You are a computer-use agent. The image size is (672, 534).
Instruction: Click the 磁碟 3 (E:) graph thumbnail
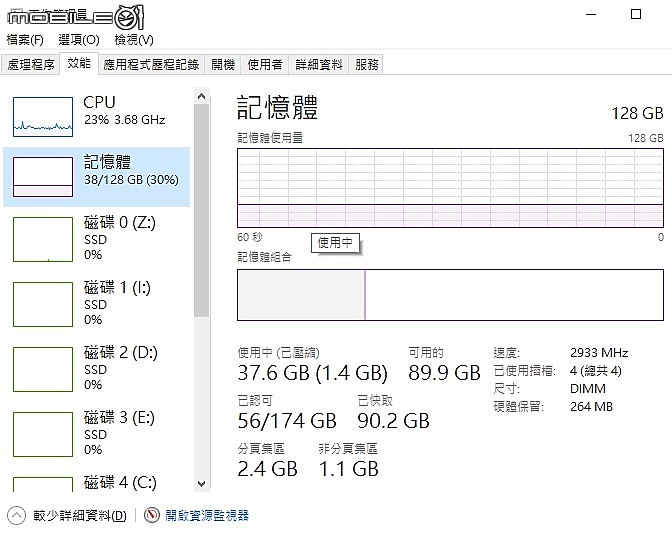click(43, 433)
